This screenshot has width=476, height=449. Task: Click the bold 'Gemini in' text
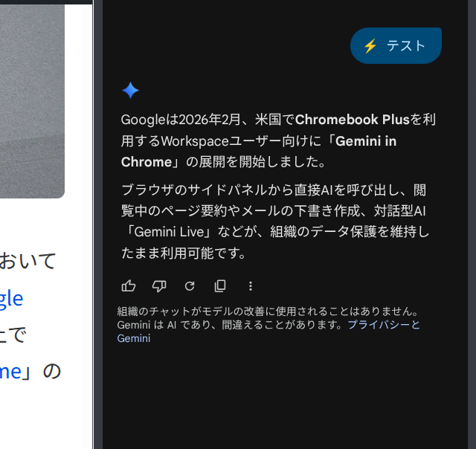[x=366, y=141]
